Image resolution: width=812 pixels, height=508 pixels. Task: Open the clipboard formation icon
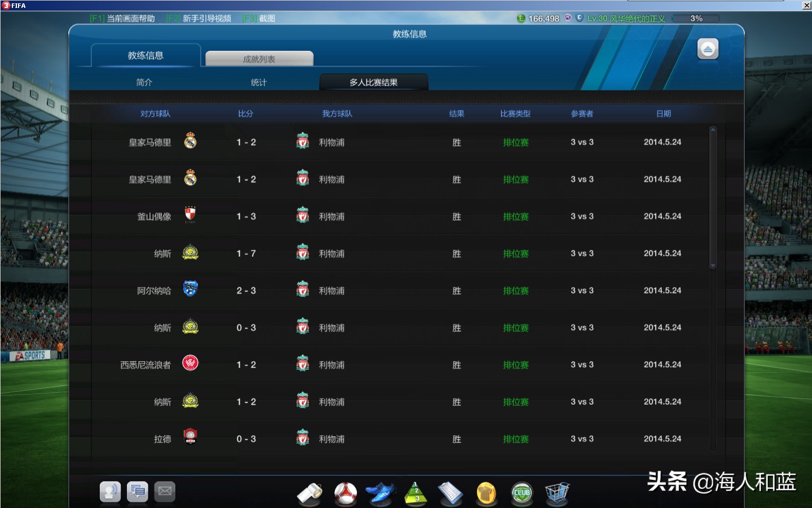click(x=451, y=492)
